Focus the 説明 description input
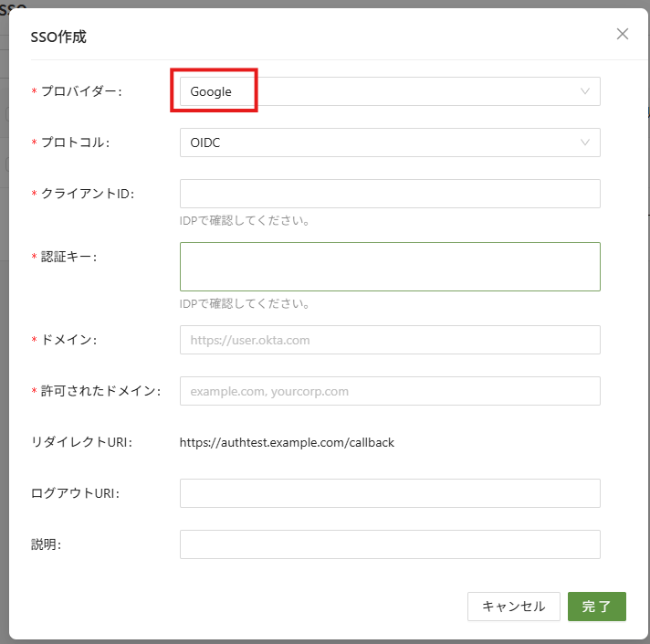 (x=390, y=544)
